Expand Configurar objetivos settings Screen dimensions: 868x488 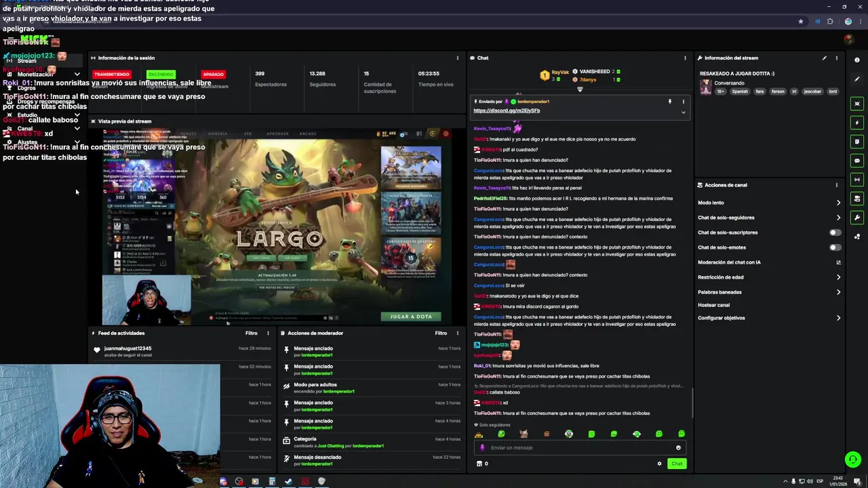[x=838, y=318]
